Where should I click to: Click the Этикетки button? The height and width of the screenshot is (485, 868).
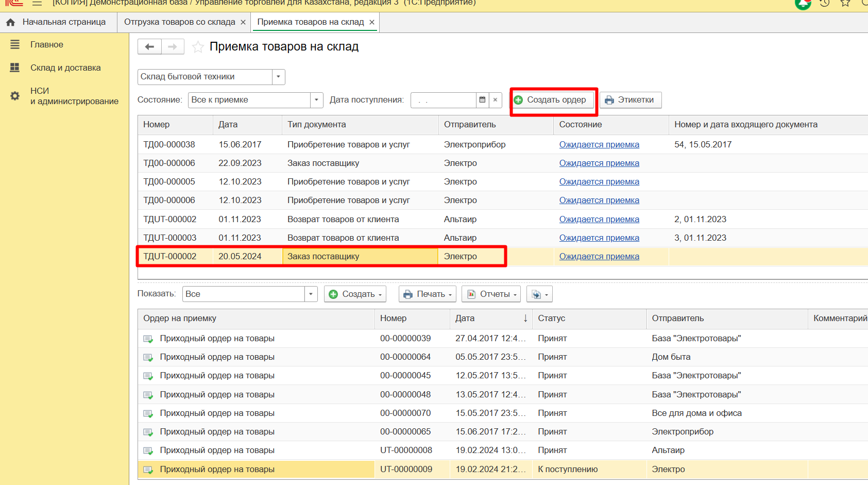pyautogui.click(x=630, y=100)
